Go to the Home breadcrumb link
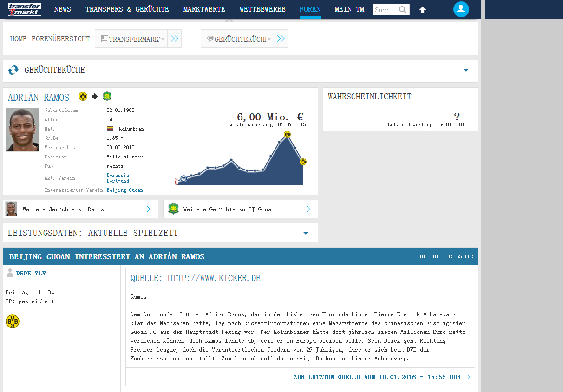 (x=19, y=39)
